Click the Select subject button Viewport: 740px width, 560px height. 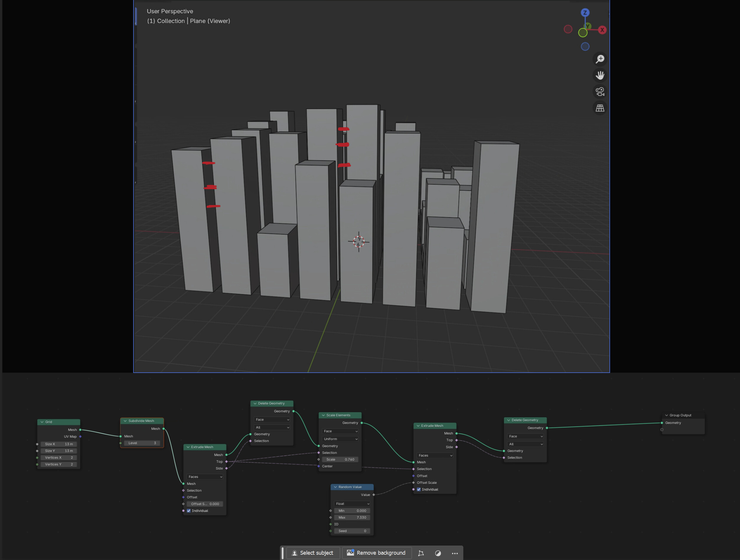pos(313,553)
